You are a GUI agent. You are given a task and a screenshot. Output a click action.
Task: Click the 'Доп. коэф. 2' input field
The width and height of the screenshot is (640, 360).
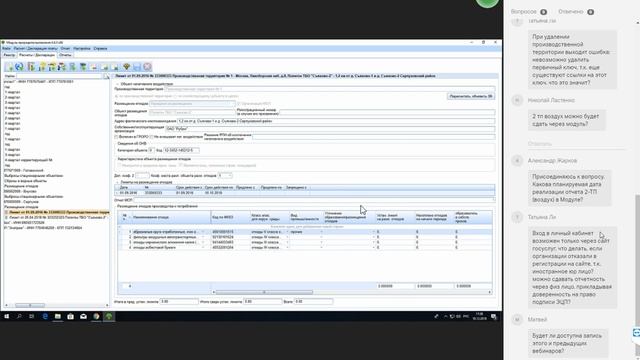pyautogui.click(x=142, y=176)
